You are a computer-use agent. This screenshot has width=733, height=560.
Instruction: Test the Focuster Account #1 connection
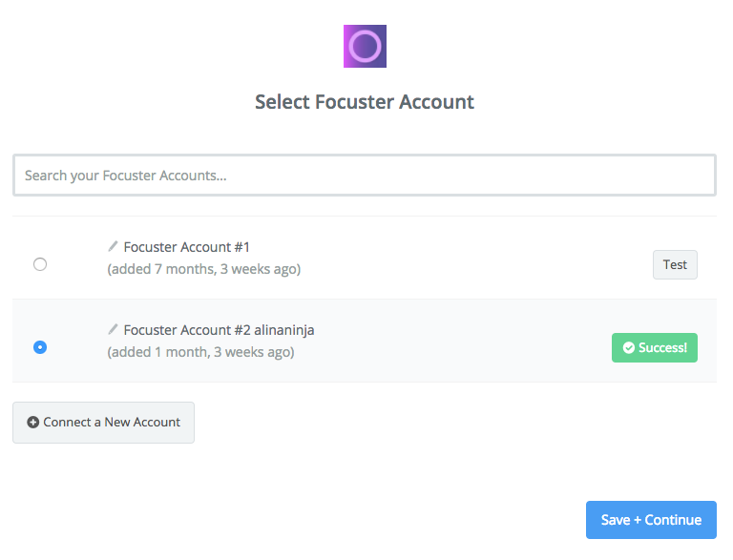click(x=675, y=264)
